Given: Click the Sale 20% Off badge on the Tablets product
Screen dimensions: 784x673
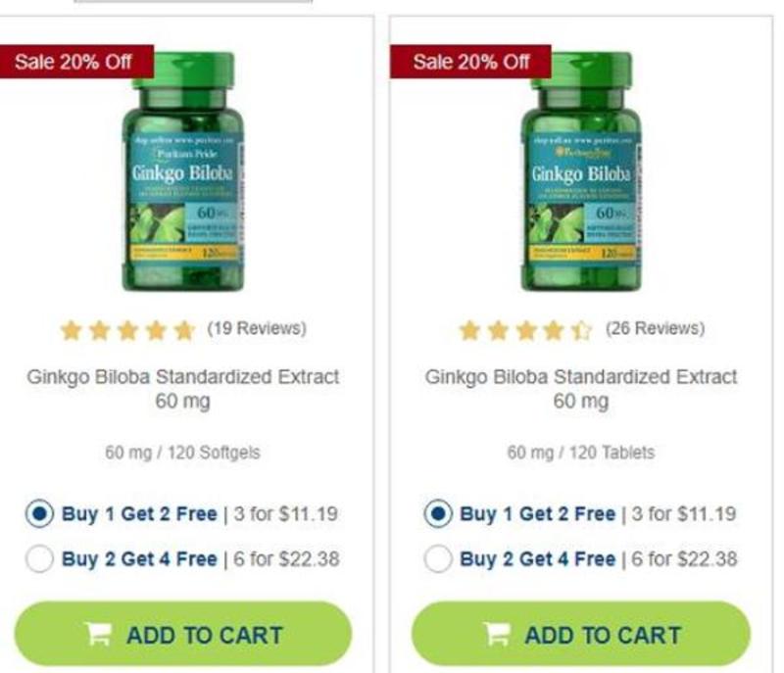Looking at the screenshot, I should tap(471, 62).
